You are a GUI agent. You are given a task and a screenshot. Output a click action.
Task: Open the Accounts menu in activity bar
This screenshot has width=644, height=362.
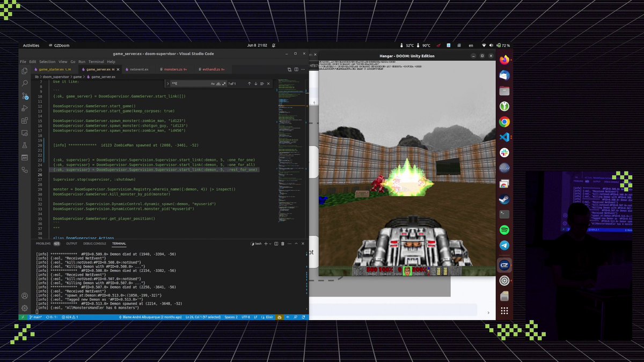(25, 295)
